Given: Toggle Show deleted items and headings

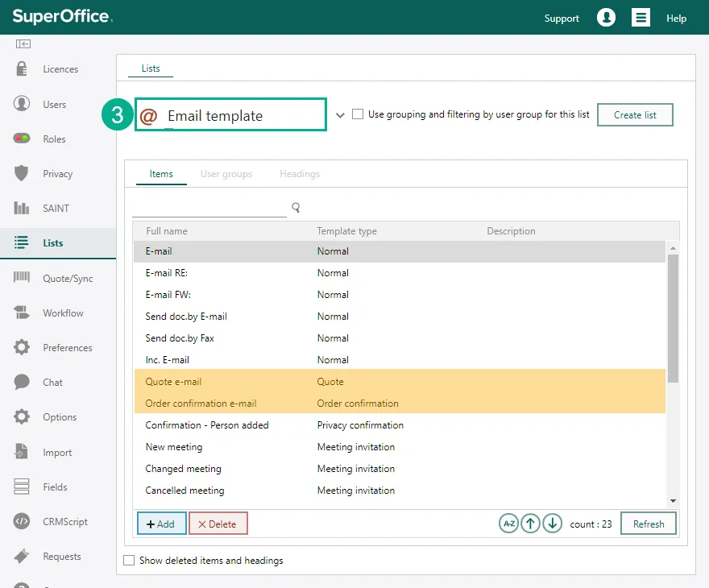Looking at the screenshot, I should (x=129, y=561).
